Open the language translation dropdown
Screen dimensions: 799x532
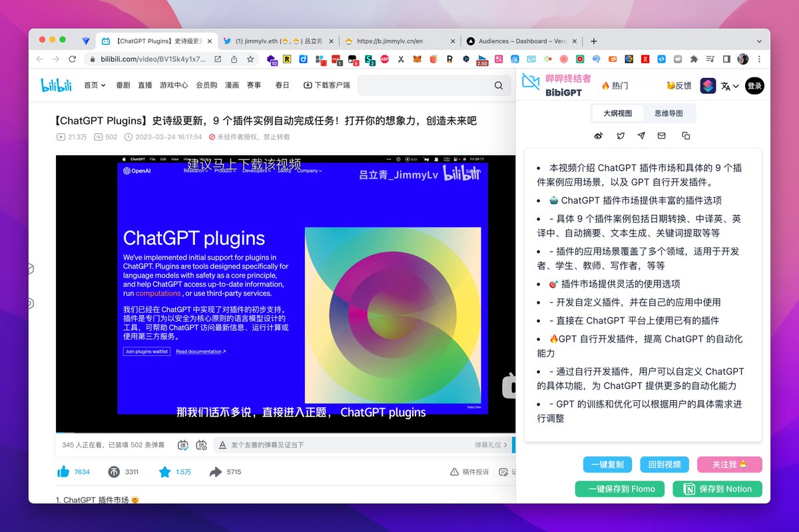(x=730, y=86)
